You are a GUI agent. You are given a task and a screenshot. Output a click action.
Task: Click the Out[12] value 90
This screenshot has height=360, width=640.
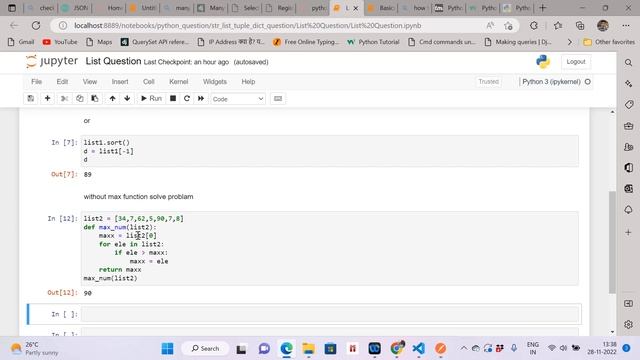pyautogui.click(x=87, y=293)
